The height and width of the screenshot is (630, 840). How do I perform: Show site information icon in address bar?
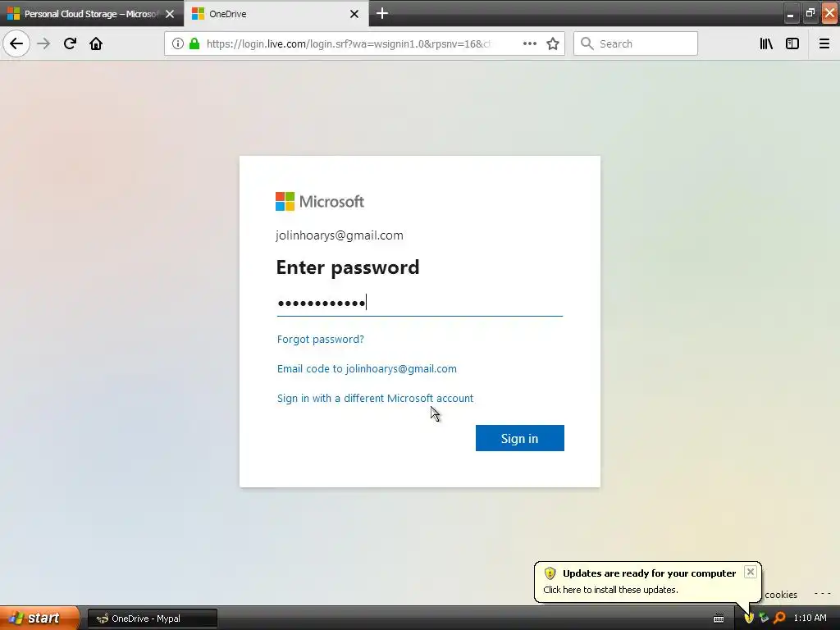click(x=178, y=43)
